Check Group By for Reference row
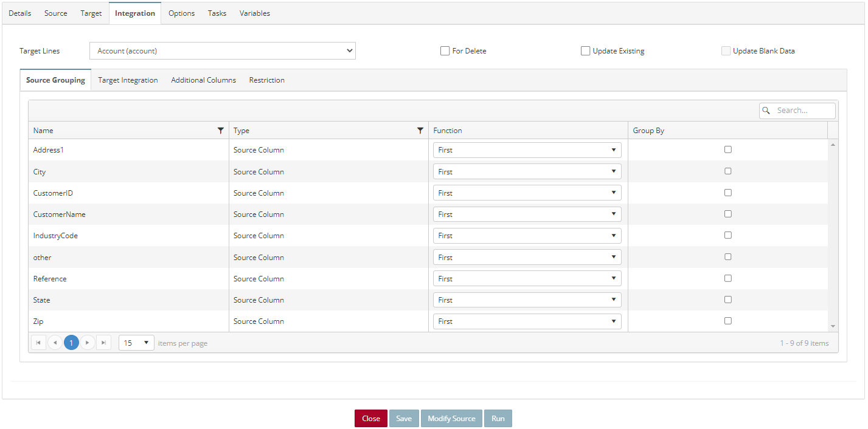Viewport: 868px width, 429px height. point(728,278)
